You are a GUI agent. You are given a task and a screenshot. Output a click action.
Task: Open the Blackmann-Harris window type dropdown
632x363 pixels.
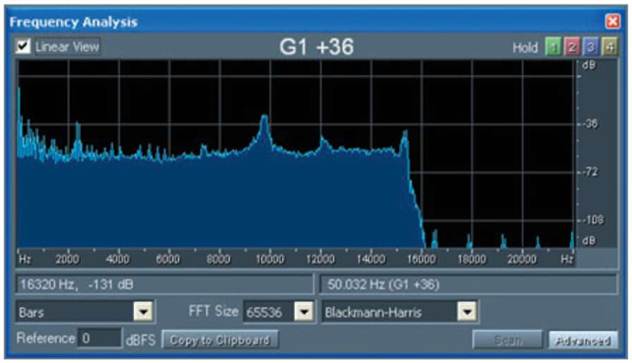(467, 311)
